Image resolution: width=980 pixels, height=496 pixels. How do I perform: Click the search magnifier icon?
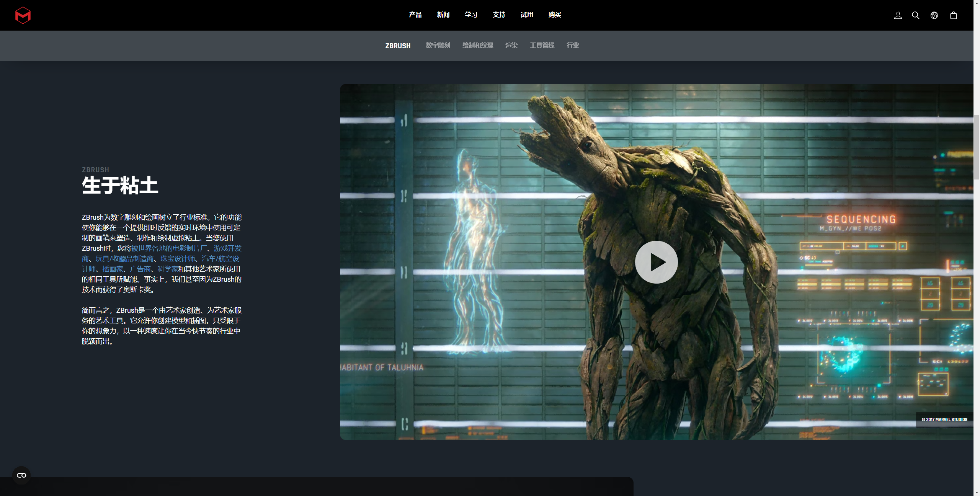(915, 15)
